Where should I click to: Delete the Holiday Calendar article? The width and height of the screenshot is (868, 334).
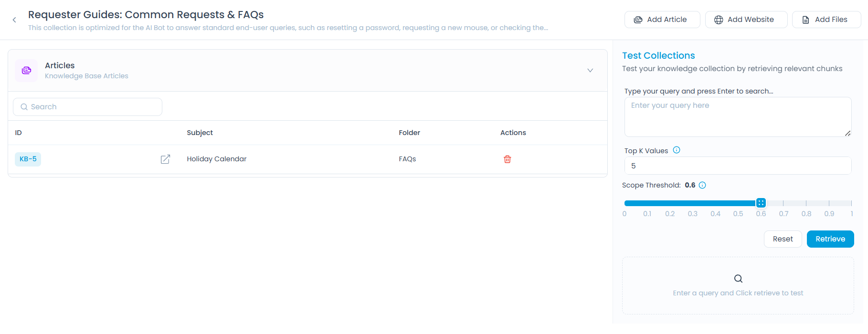point(507,159)
